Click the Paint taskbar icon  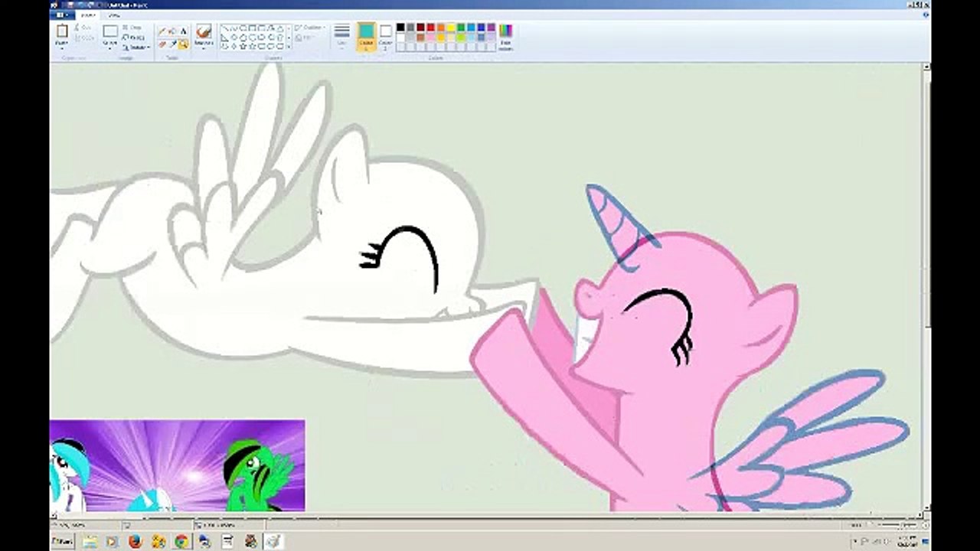coord(273,541)
